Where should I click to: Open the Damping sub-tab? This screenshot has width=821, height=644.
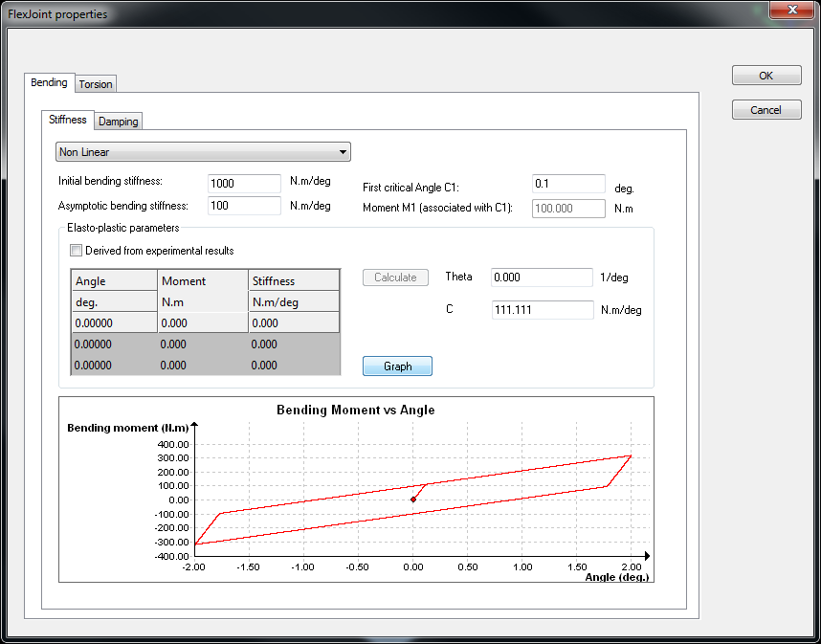pos(119,122)
